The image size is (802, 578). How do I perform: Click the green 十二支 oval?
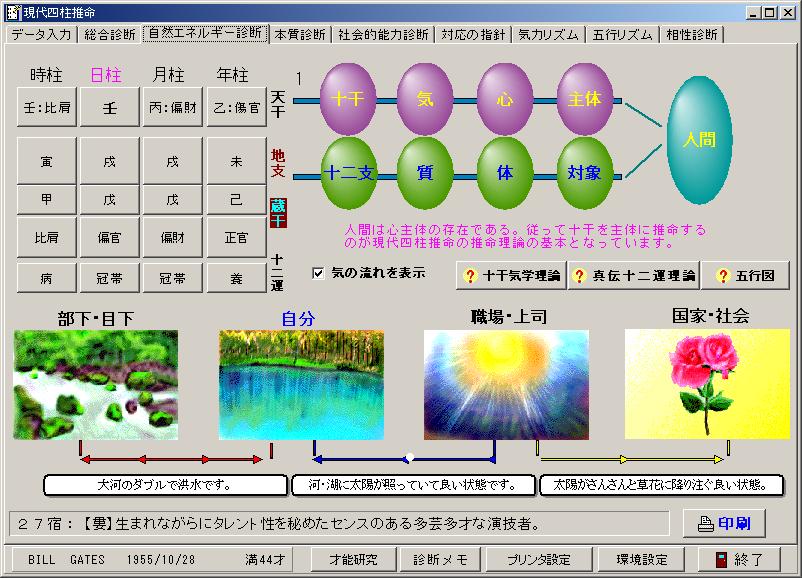click(x=348, y=173)
